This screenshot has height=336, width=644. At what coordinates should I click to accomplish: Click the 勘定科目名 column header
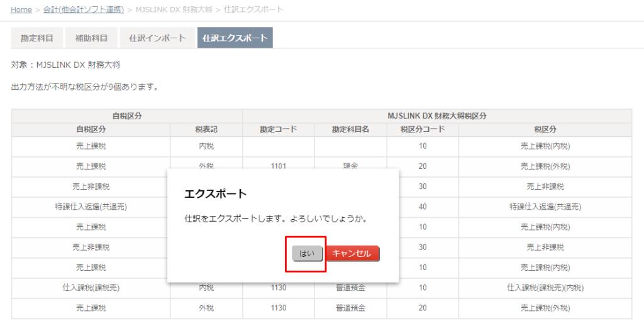(350, 129)
